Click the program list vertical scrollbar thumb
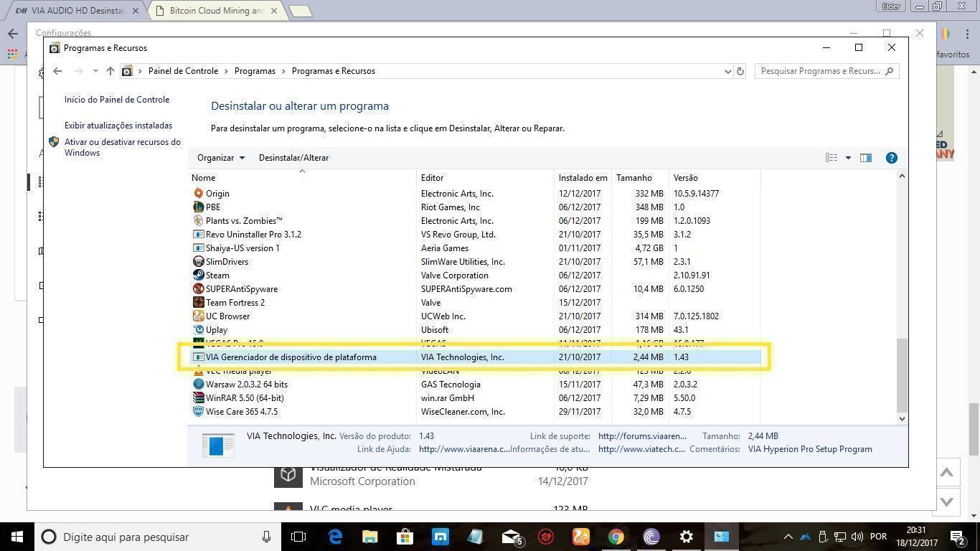The width and height of the screenshot is (980, 551). (902, 374)
